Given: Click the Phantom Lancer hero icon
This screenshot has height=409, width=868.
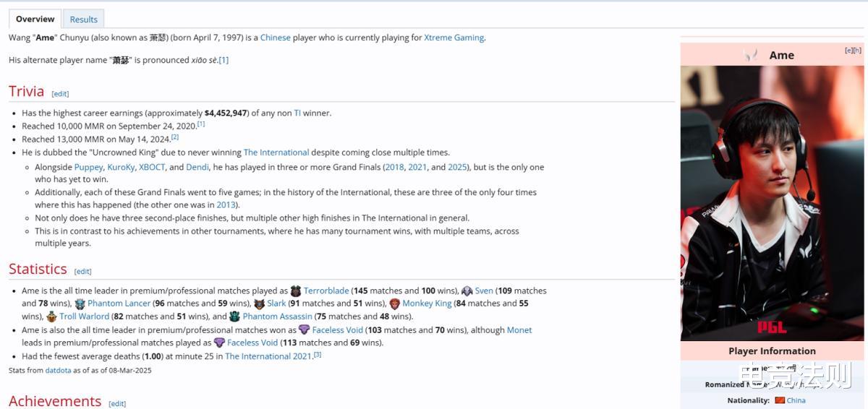Looking at the screenshot, I should point(80,303).
